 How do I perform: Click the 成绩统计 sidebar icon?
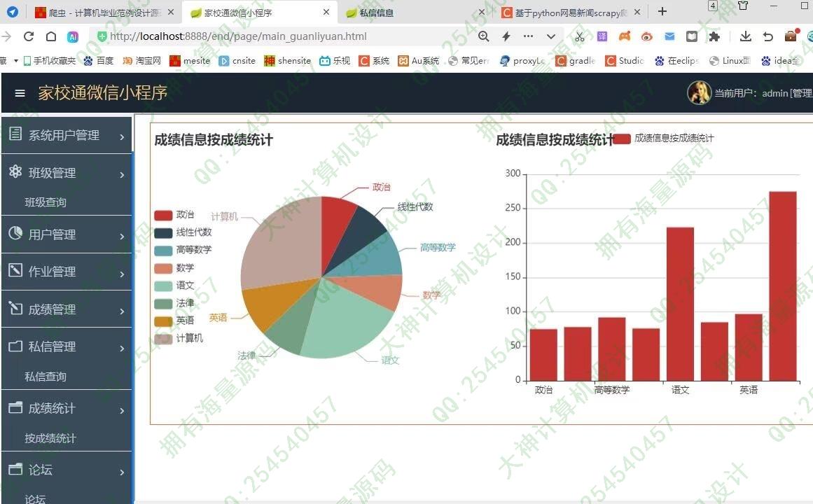pos(15,407)
